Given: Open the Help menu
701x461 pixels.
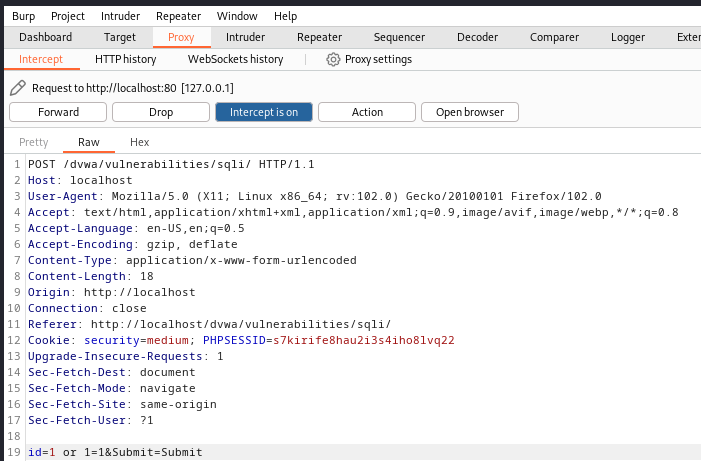Looking at the screenshot, I should (286, 16).
